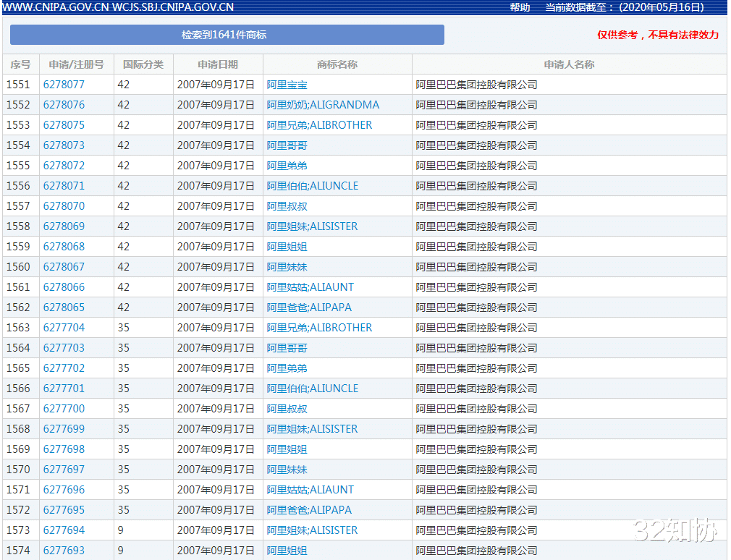
Task: Open registration number 6277701
Action: pos(64,389)
